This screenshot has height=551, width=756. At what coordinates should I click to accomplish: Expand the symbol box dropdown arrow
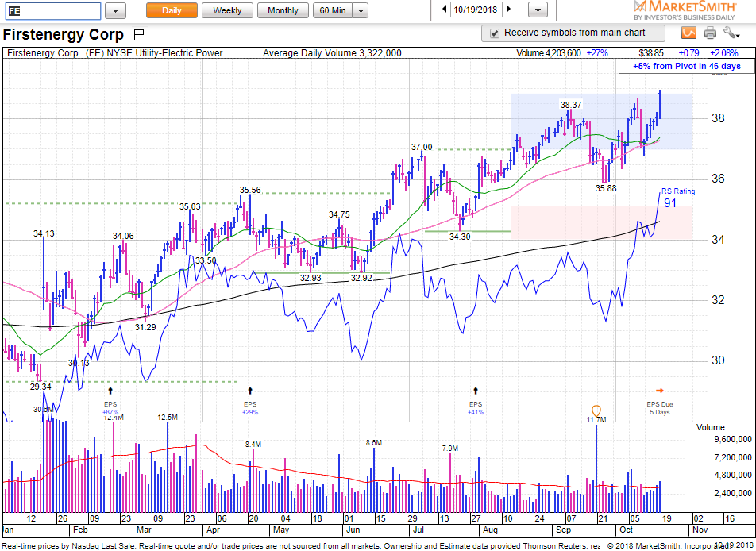(x=116, y=10)
